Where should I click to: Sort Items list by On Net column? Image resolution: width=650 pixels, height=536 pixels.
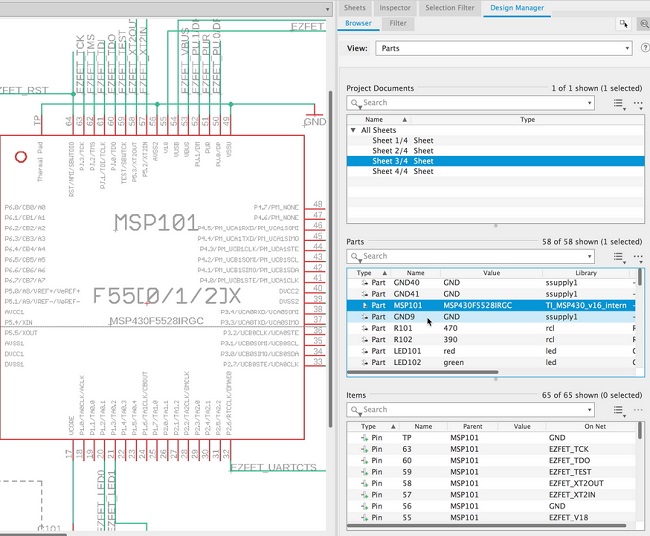595,426
